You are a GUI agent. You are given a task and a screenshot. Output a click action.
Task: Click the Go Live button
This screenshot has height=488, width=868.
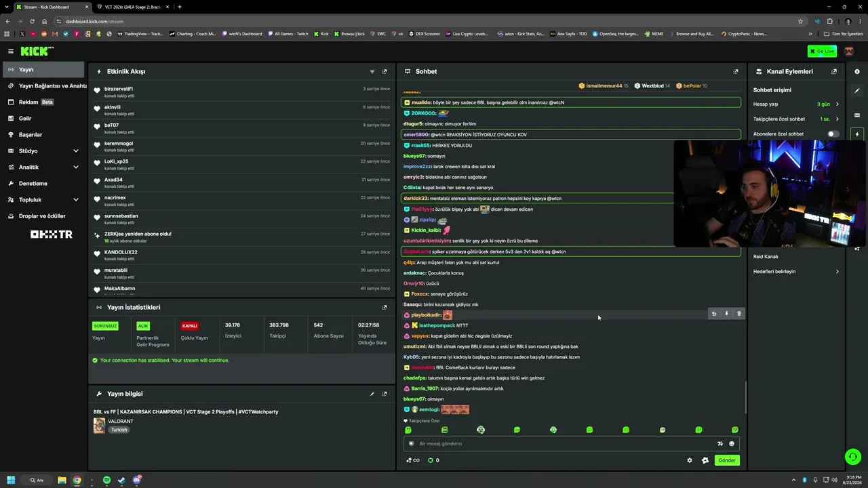click(x=822, y=51)
